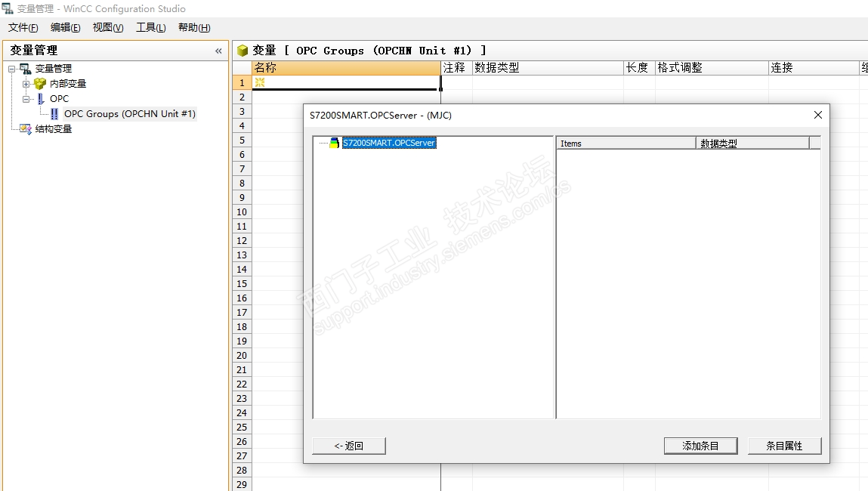
Task: Select row header 1 in variable table
Action: tap(242, 82)
